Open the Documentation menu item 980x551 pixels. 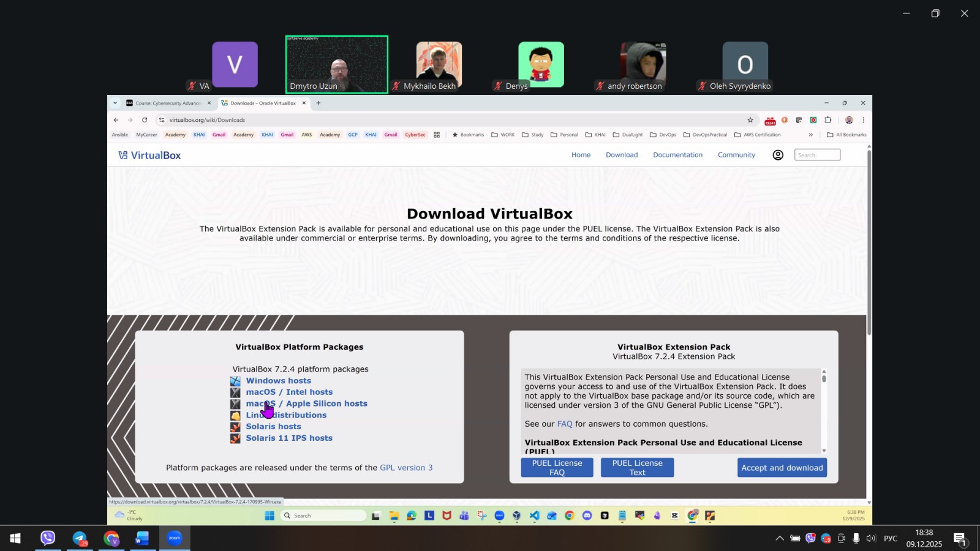(677, 155)
